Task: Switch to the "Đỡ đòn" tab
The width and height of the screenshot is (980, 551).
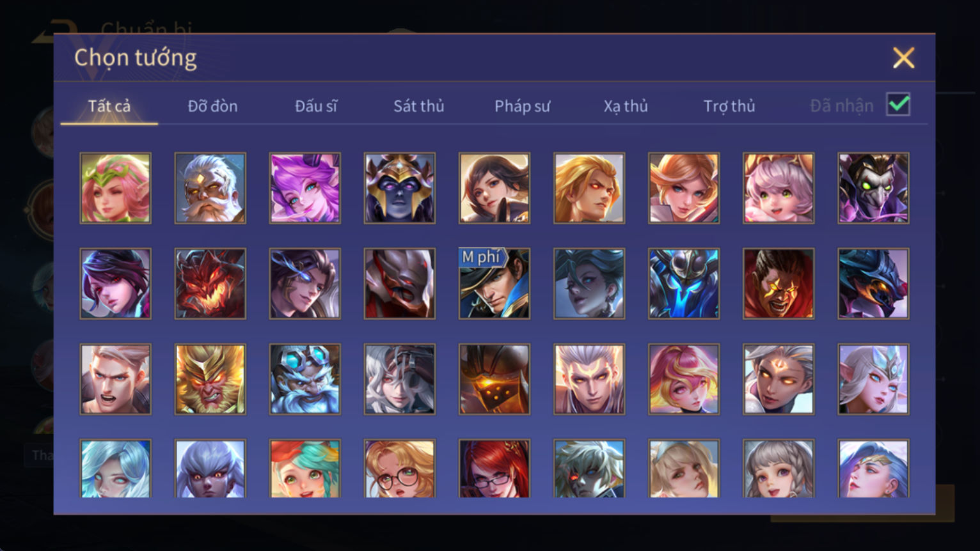Action: [212, 106]
